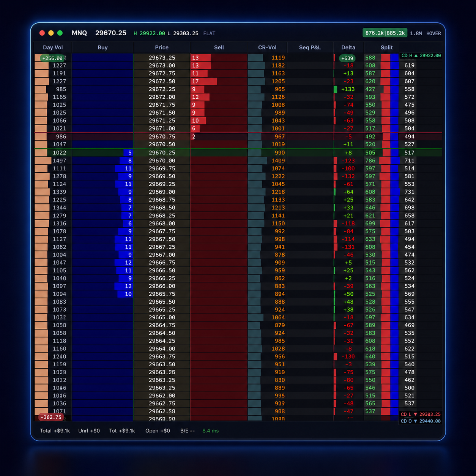Click the Split value 786
Screen dimensions: 476x476
(370, 161)
